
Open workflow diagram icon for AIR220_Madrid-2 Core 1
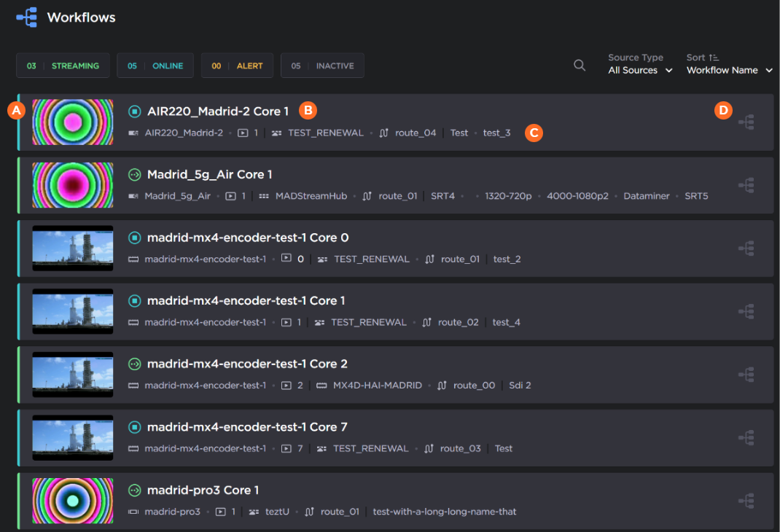[746, 122]
